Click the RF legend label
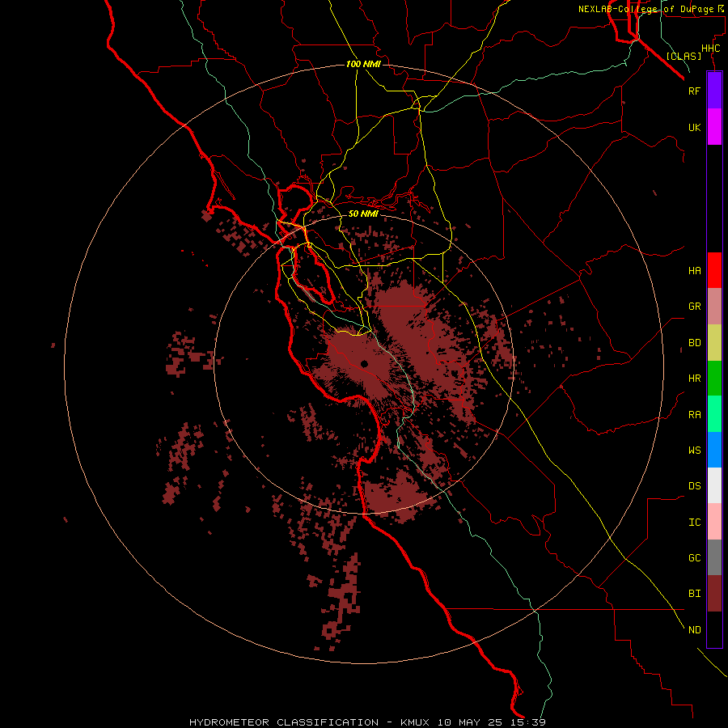 (x=694, y=91)
